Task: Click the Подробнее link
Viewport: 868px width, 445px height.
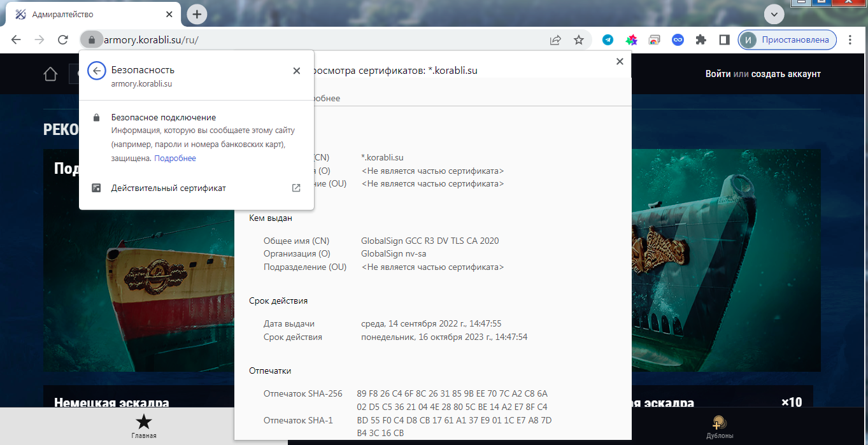Action: [x=175, y=158]
